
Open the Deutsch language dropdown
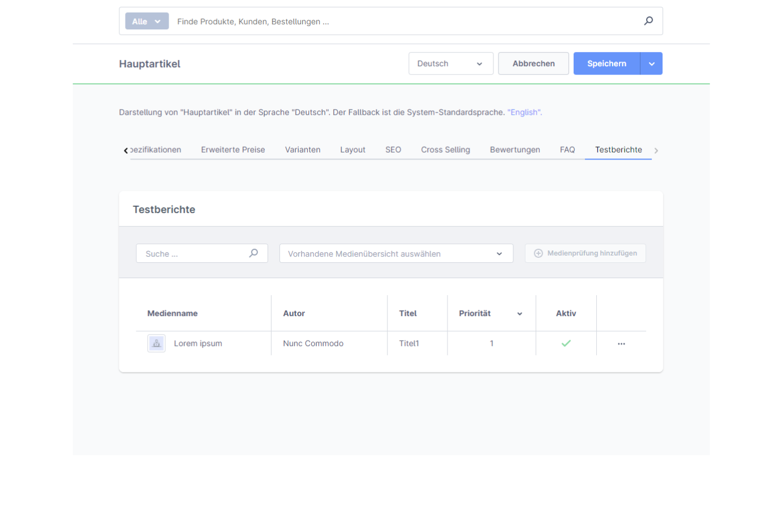point(451,63)
